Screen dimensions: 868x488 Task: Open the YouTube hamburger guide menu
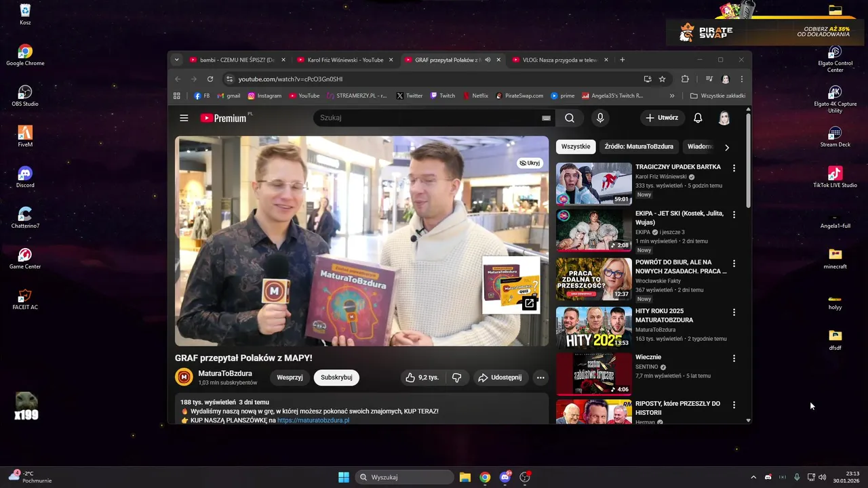[184, 118]
